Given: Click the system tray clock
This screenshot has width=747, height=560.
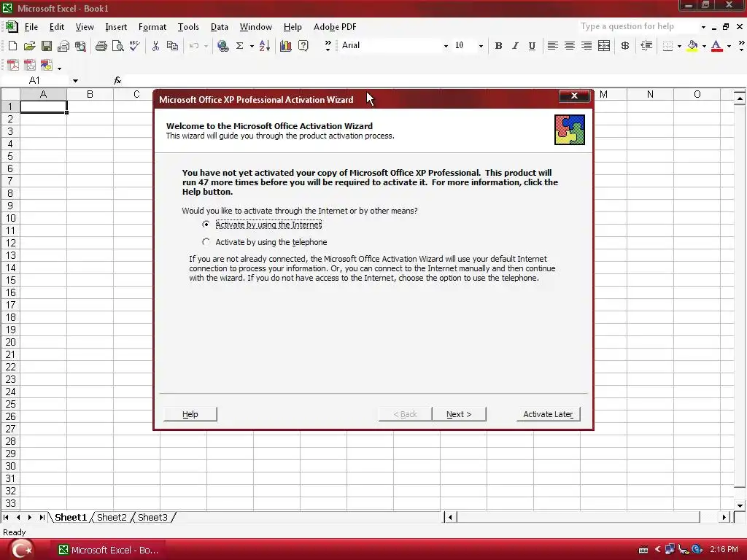Looking at the screenshot, I should 724,550.
